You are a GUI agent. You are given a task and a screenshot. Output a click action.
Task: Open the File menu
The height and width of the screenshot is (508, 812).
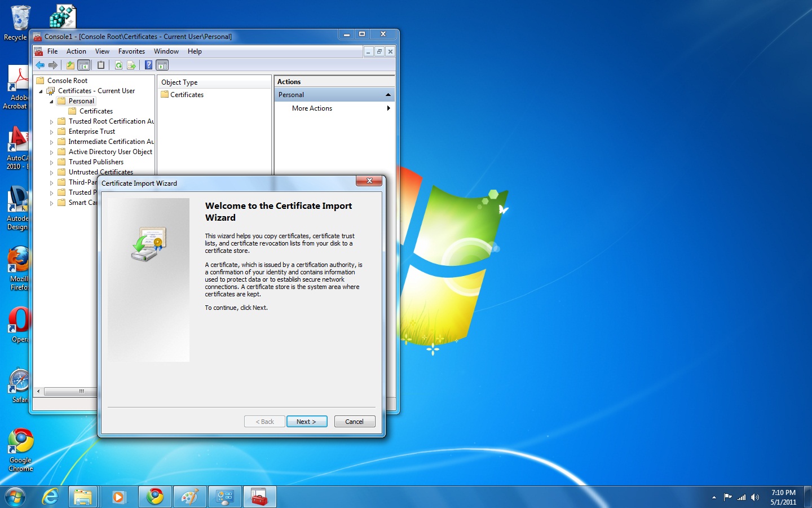point(52,51)
